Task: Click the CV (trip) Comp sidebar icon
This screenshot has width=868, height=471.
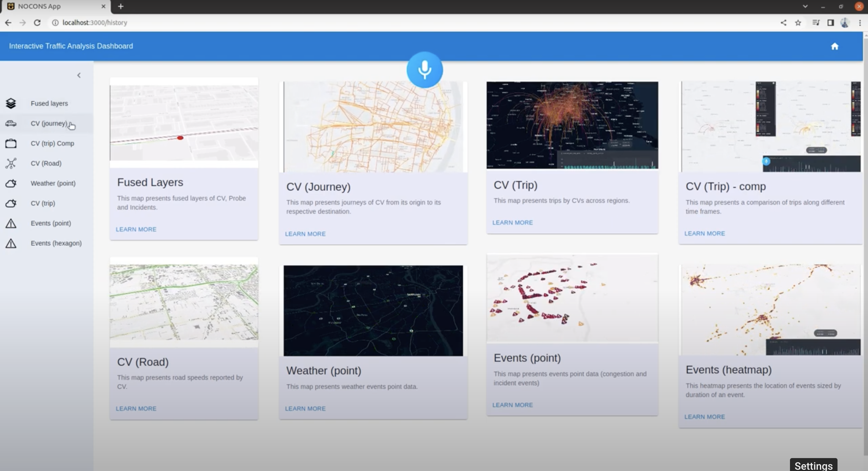Action: [x=11, y=143]
